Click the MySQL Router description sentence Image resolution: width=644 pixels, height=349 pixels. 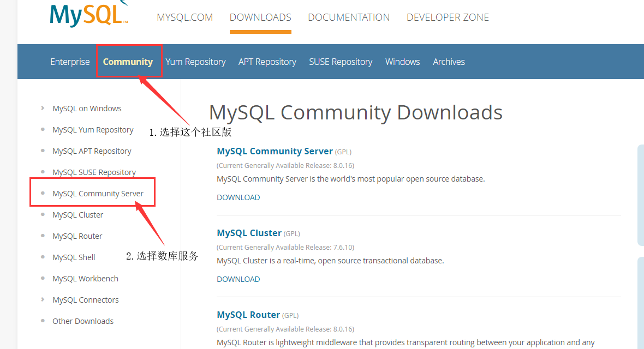click(x=406, y=342)
